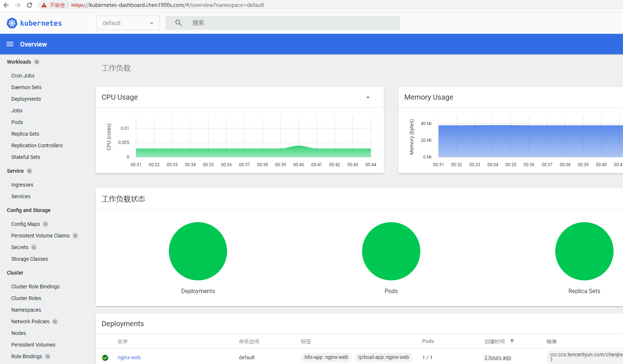Click the Kubernetes logo icon
Image resolution: width=623 pixels, height=364 pixels.
pyautogui.click(x=12, y=23)
